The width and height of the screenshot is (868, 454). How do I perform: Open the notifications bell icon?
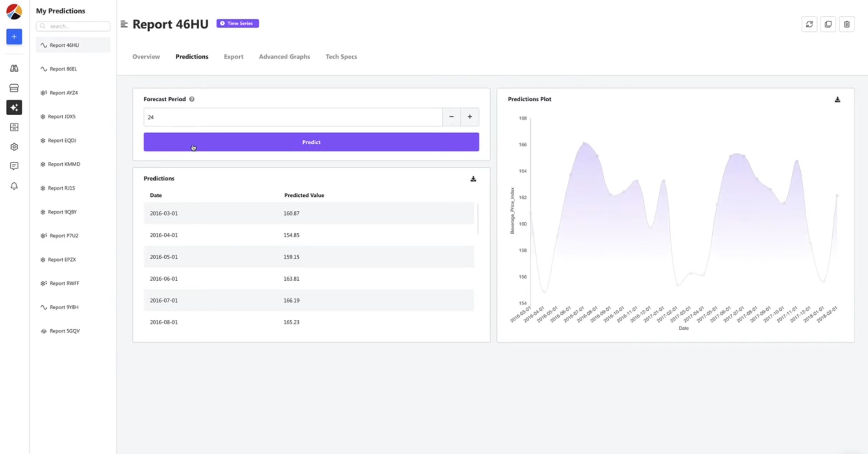tap(14, 186)
